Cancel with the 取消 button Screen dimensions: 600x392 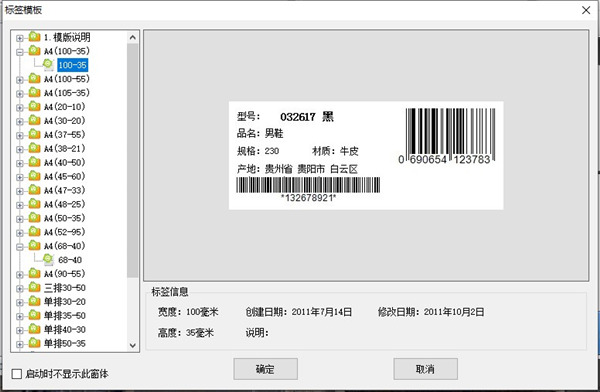point(426,369)
